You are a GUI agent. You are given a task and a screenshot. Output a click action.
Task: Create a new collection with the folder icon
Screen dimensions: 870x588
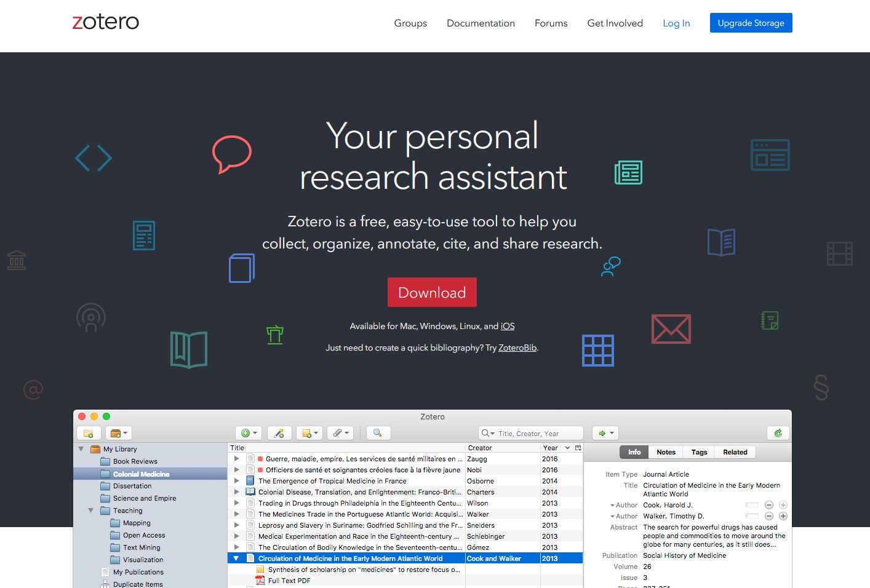[89, 432]
